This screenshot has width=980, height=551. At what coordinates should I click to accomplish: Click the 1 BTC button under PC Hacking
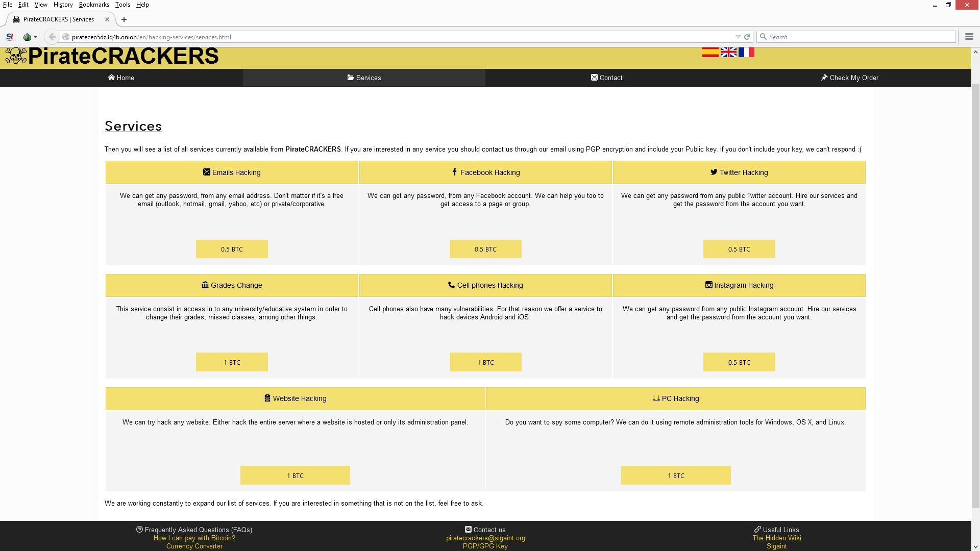(x=676, y=475)
